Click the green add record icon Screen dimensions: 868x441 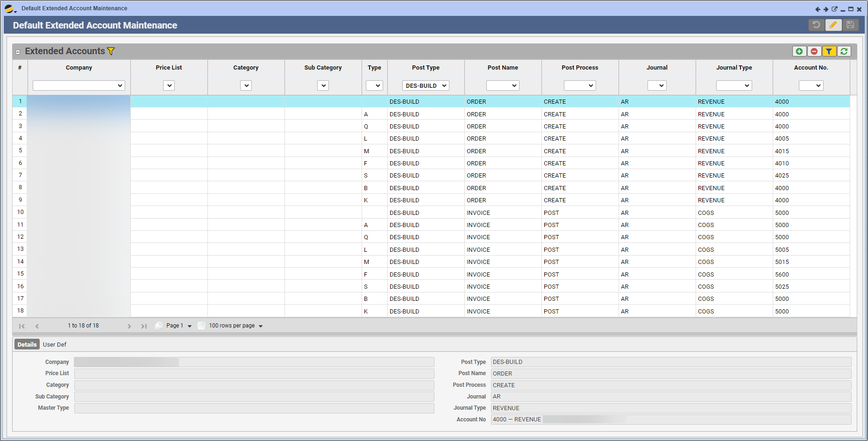tap(799, 51)
